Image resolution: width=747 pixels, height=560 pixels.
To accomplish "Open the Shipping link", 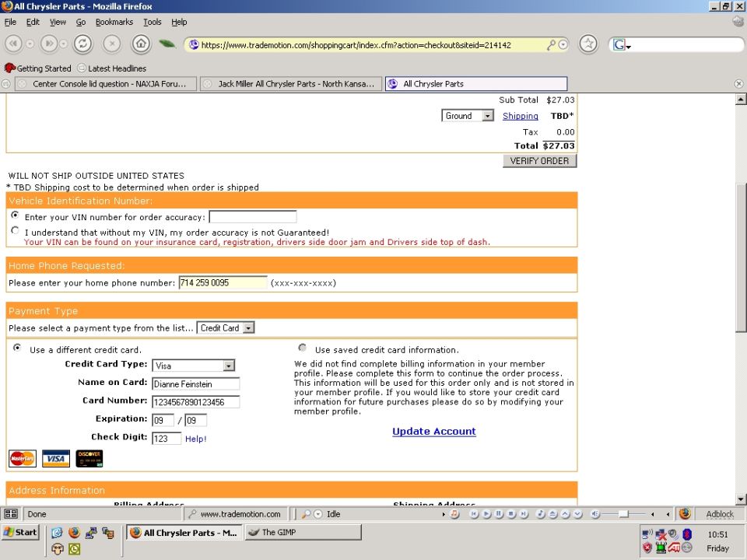I will (x=521, y=116).
